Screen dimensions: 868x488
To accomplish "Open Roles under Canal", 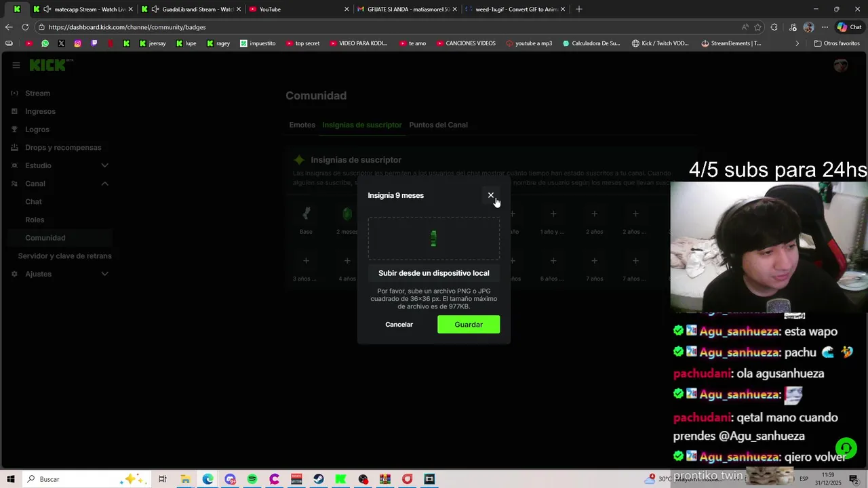I will pos(35,220).
